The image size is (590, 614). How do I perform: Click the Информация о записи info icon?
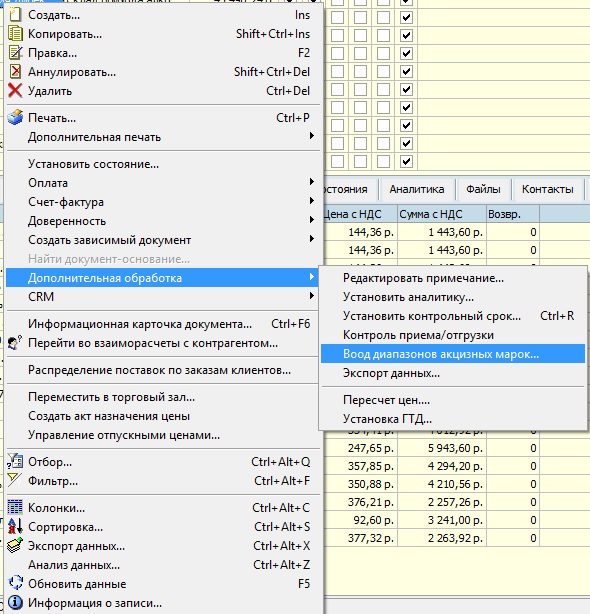pos(15,602)
